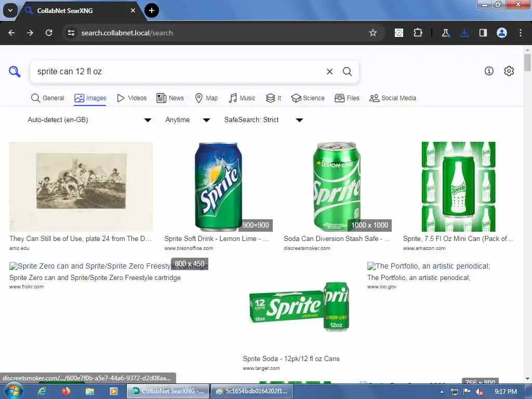The height and width of the screenshot is (399, 532).
Task: Show browser downloads
Action: point(464,33)
